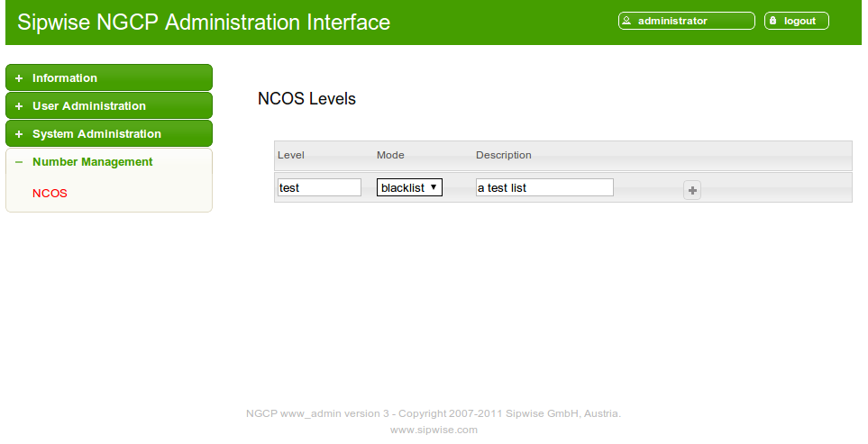Click the Description column header
The width and height of the screenshot is (868, 444).
pos(504,156)
